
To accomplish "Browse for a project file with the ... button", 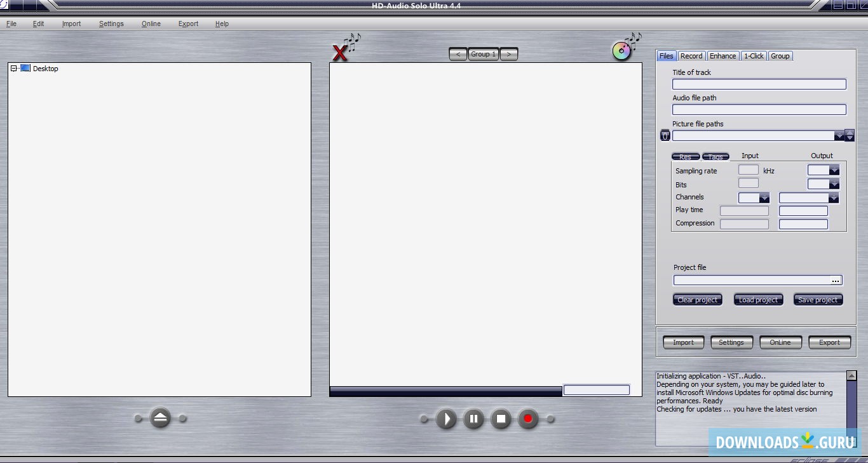I will pyautogui.click(x=836, y=280).
